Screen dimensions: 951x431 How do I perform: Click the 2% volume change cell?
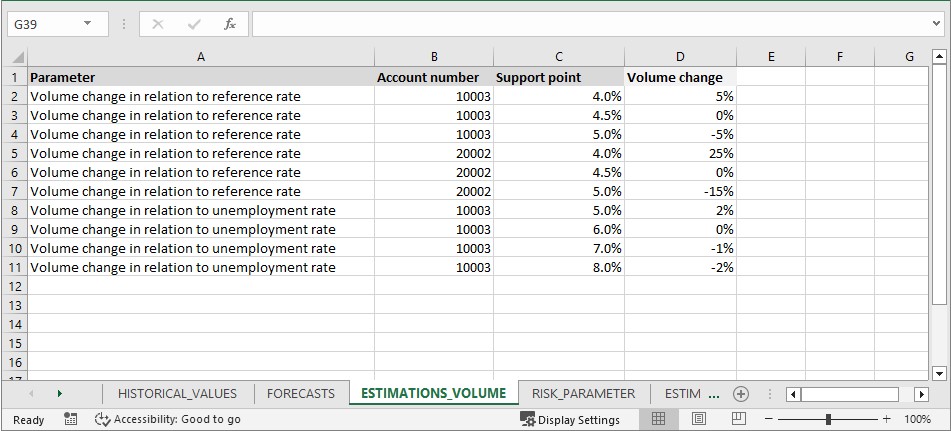pyautogui.click(x=680, y=210)
